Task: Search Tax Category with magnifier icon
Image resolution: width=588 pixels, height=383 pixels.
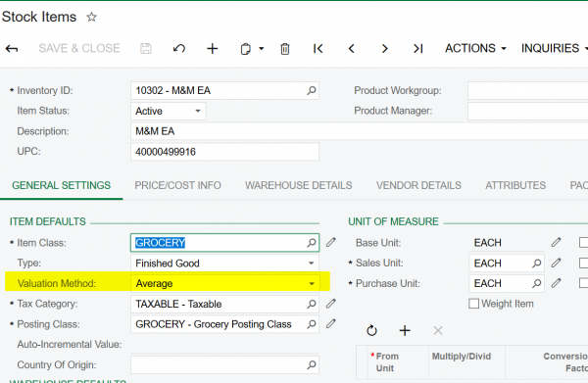Action: pos(312,304)
